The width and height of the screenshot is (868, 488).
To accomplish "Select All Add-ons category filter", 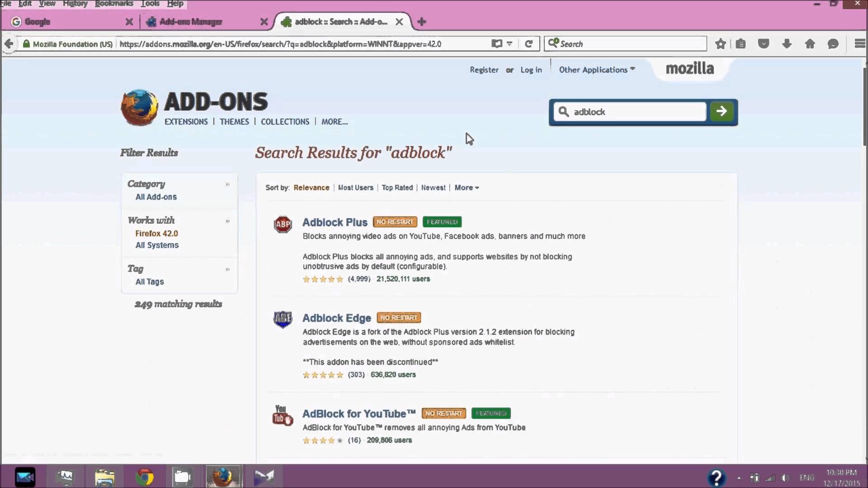I will click(156, 197).
